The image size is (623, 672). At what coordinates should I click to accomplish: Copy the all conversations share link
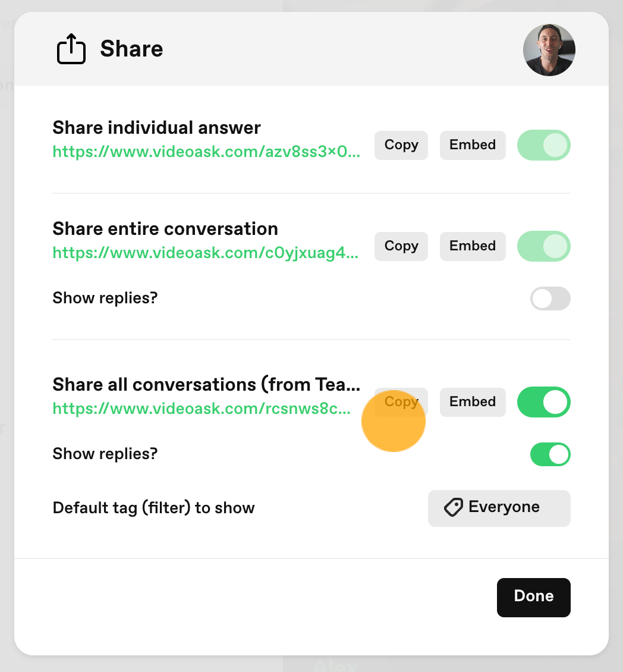tap(401, 402)
